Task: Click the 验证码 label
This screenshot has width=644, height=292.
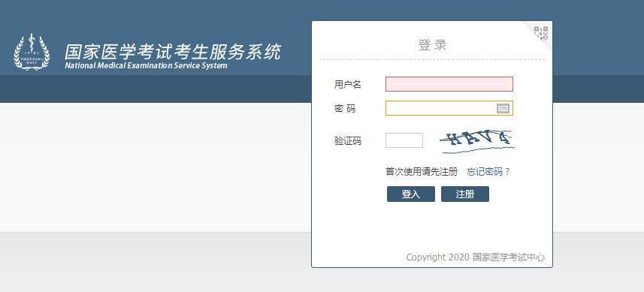Action: pos(347,141)
